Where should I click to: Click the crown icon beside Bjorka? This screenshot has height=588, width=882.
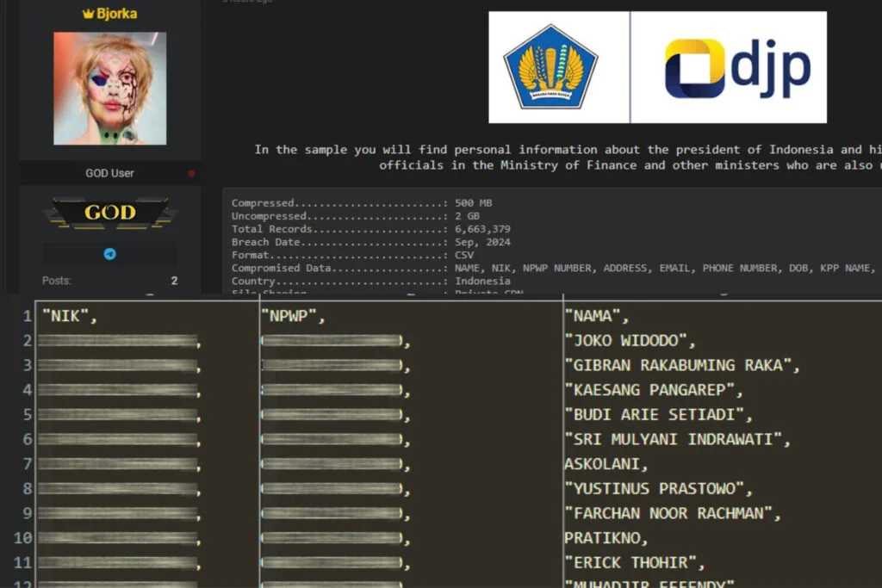pyautogui.click(x=87, y=14)
